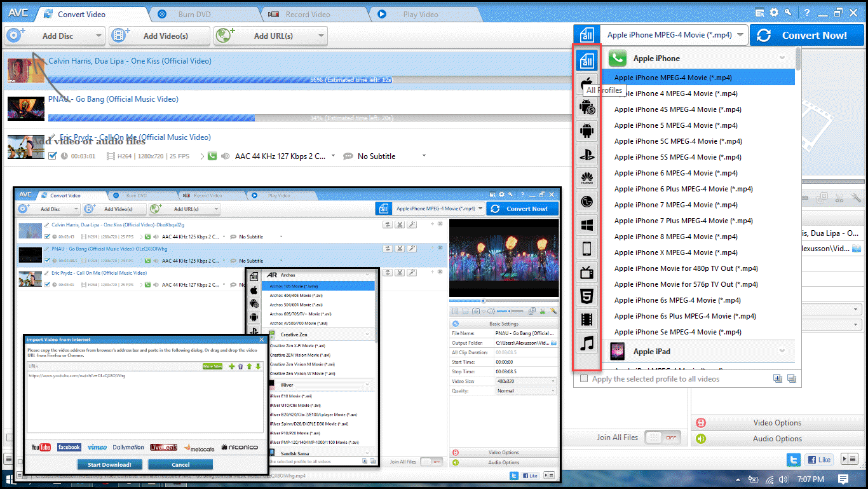Click Cancel in the Import Video dialog
This screenshot has height=489, width=868.
pos(181,464)
